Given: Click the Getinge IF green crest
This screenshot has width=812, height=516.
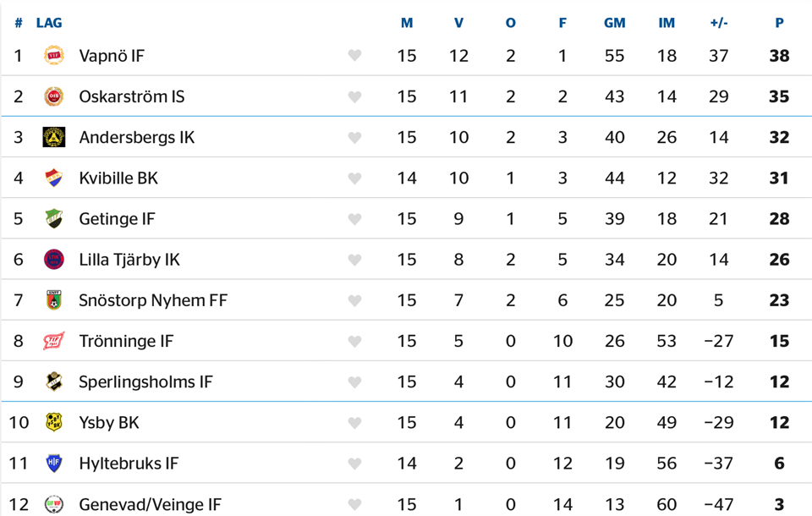Looking at the screenshot, I should coord(53,218).
